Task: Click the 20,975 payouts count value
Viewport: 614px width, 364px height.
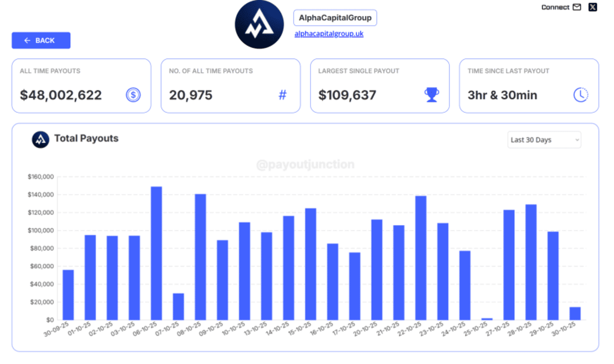Action: point(191,95)
